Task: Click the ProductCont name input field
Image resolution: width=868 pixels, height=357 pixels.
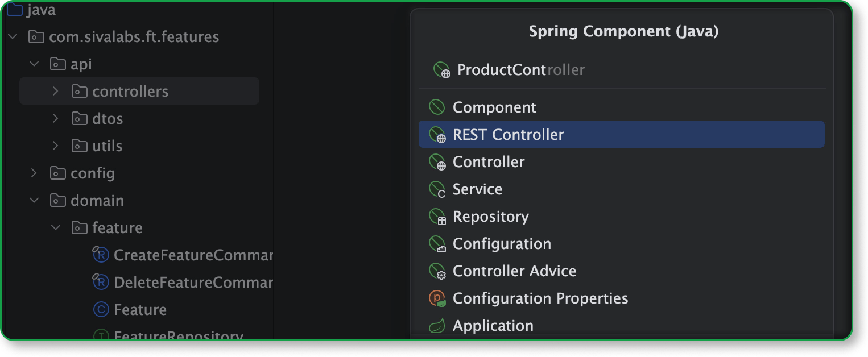Action: [622, 70]
